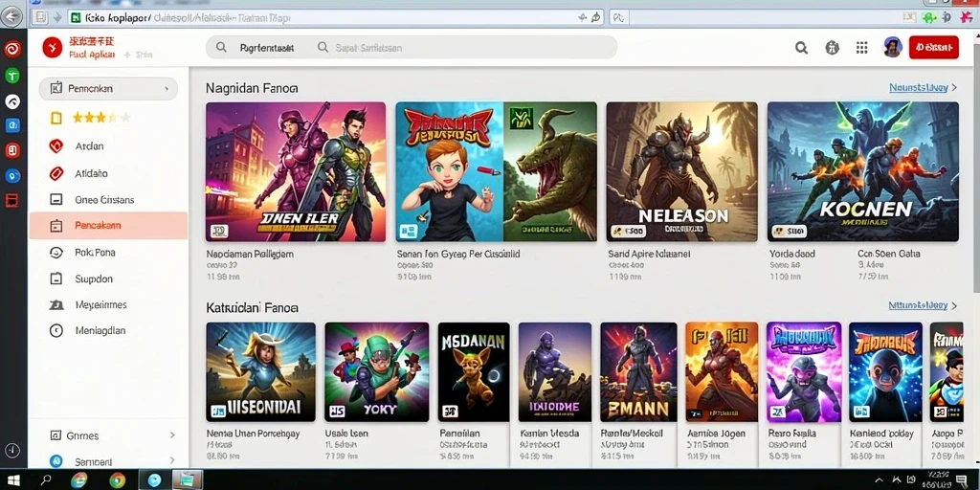The image size is (980, 490).
Task: Select Gneo Gristans in the sidebar
Action: (104, 200)
